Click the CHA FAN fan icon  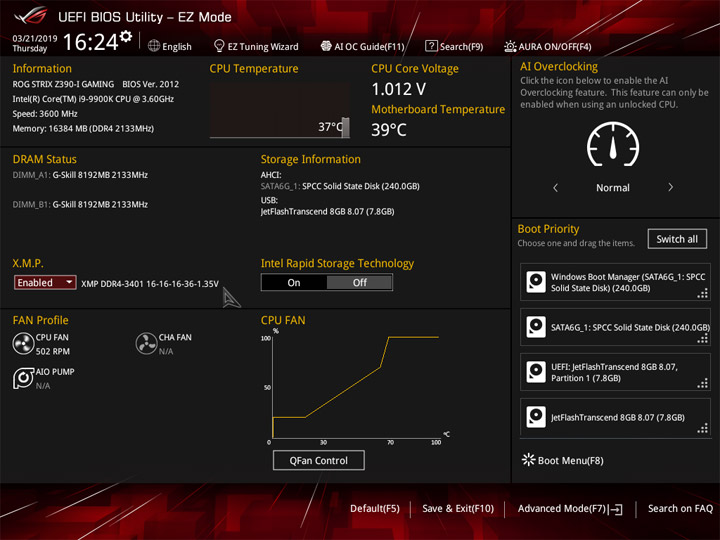pyautogui.click(x=146, y=344)
